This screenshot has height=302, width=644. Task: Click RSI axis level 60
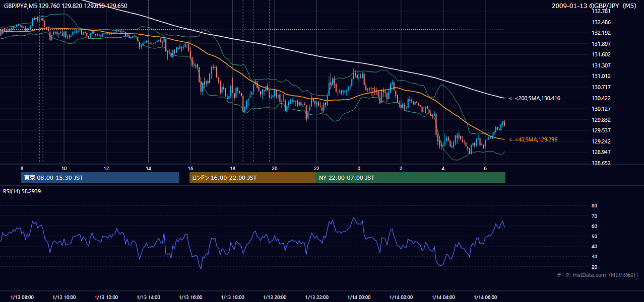pyautogui.click(x=594, y=226)
